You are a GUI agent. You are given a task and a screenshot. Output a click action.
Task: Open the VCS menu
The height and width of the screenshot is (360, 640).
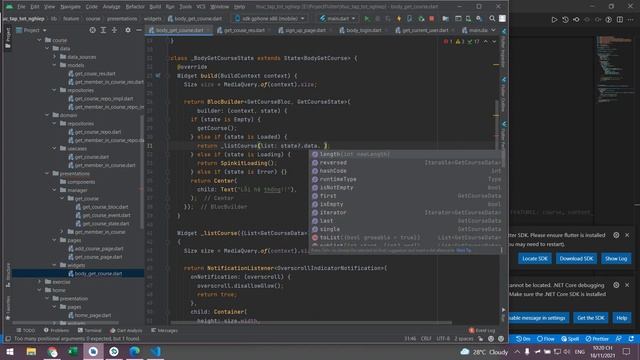[x=200, y=7]
